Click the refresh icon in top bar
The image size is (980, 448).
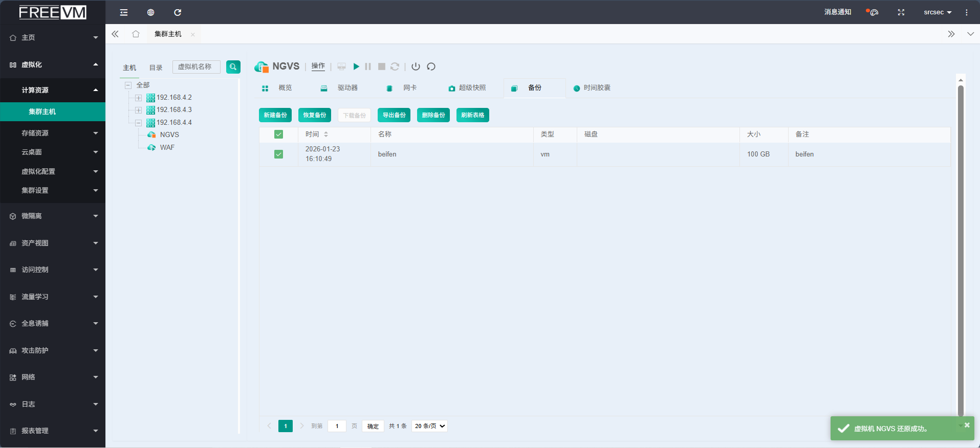[178, 12]
